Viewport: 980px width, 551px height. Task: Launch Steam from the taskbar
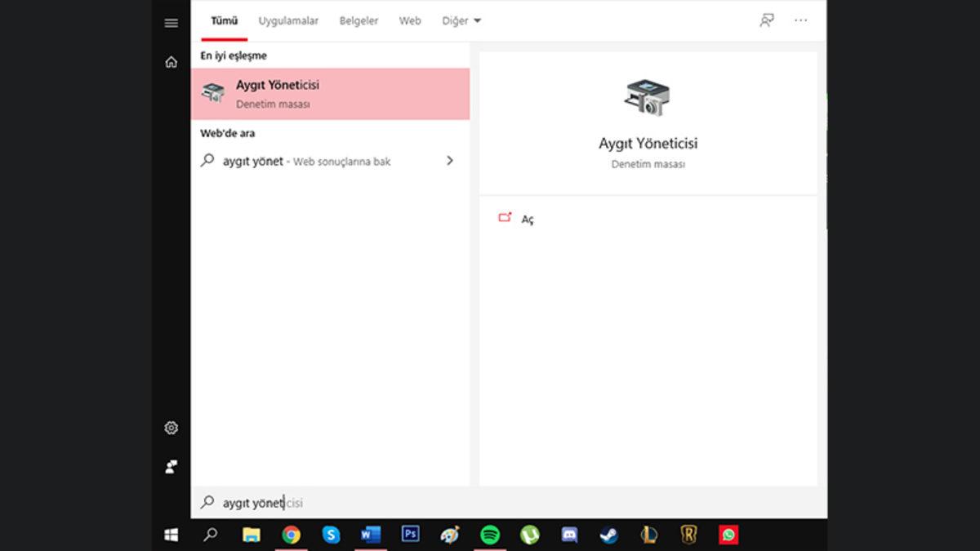pyautogui.click(x=608, y=535)
